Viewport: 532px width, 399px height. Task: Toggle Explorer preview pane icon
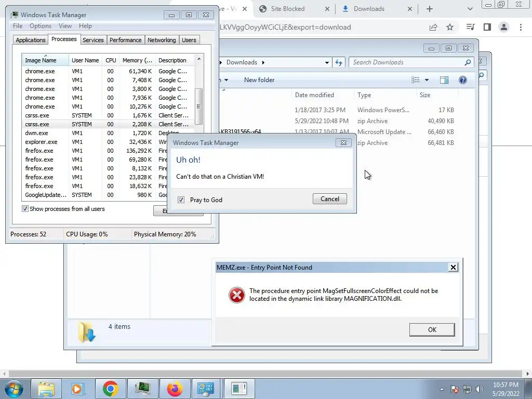click(x=444, y=80)
